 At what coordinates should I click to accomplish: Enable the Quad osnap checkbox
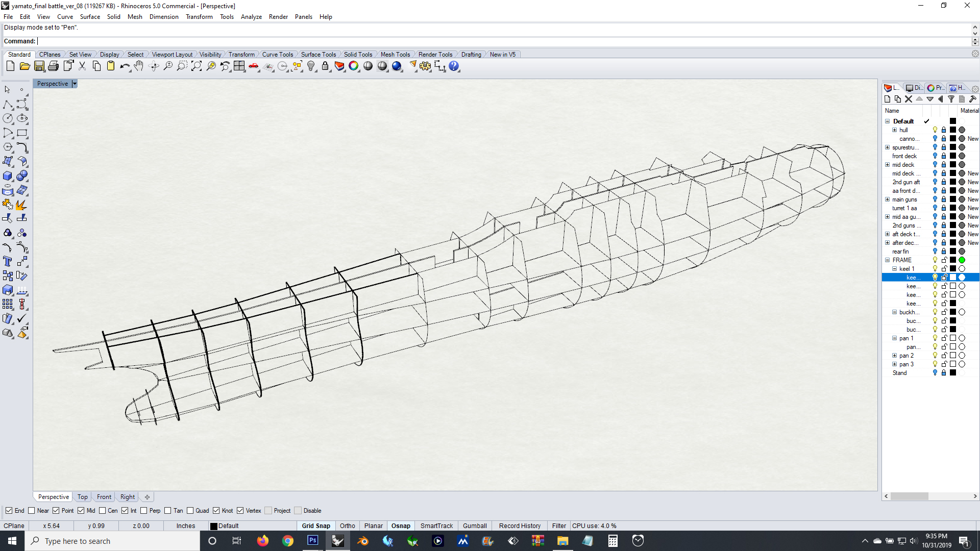pyautogui.click(x=190, y=511)
